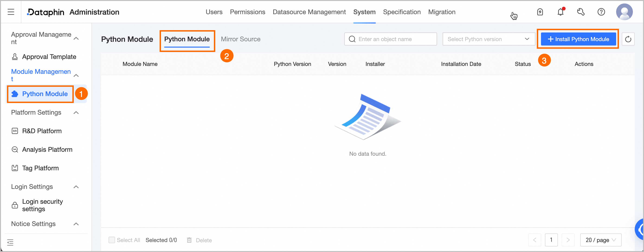Click the lightning task icon in header
This screenshot has height=252, width=644.
[x=540, y=12]
